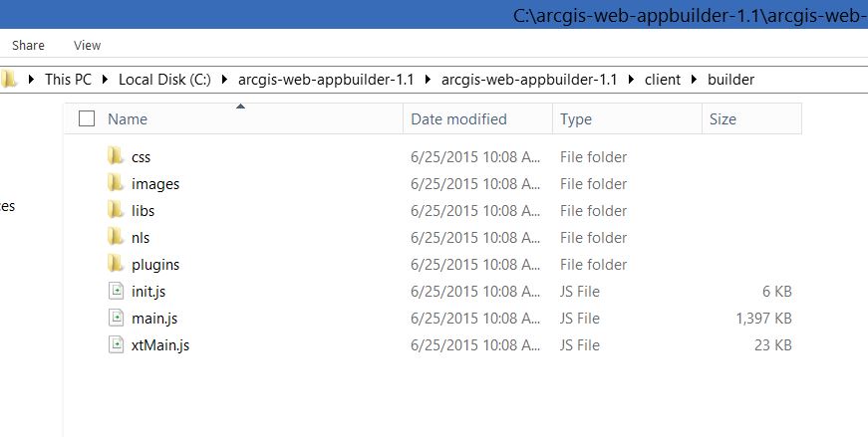Click the main.js file icon
The height and width of the screenshot is (437, 868).
click(117, 319)
